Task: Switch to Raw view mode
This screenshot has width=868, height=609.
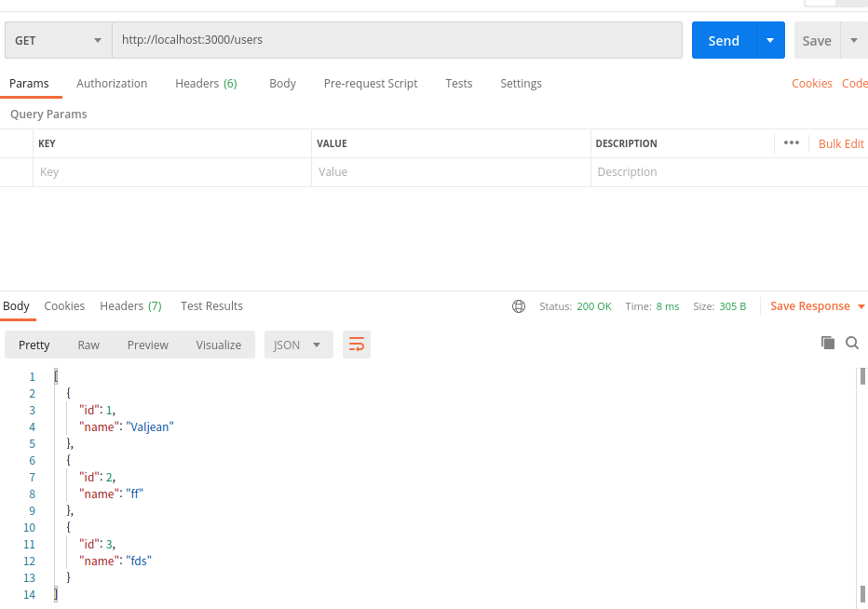Action: coord(88,345)
